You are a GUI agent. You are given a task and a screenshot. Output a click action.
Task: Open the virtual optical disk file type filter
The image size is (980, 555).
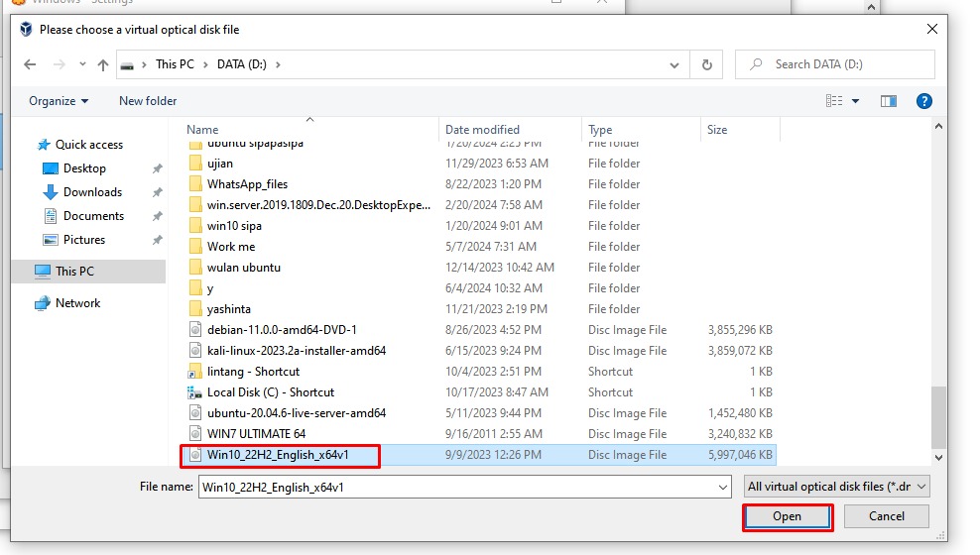click(837, 487)
